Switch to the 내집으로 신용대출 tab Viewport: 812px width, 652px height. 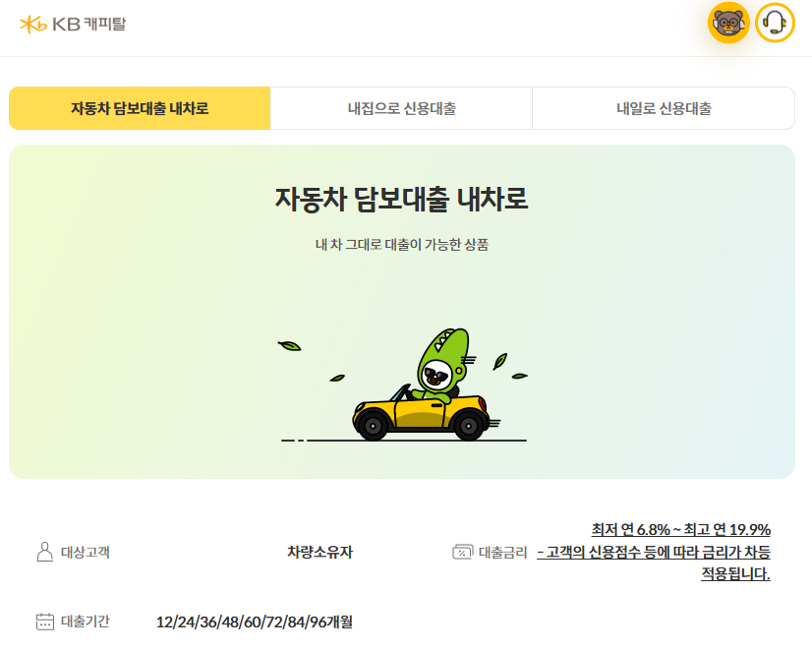point(401,108)
